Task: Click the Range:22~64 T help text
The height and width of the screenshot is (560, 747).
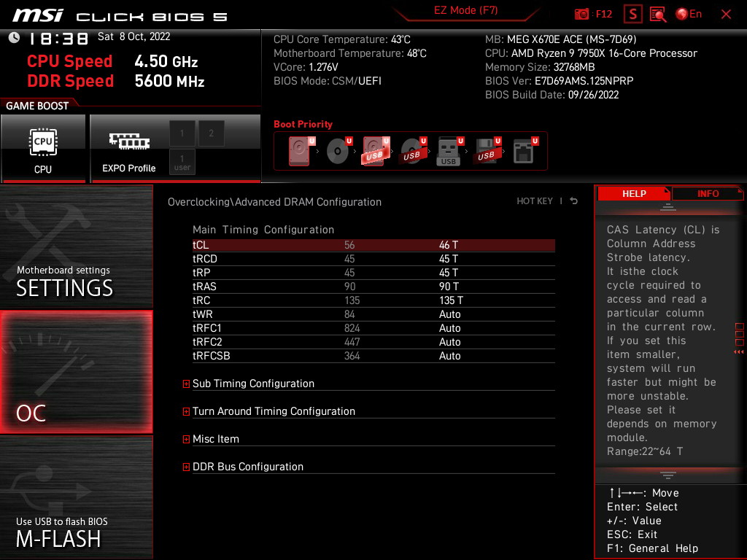Action: coord(645,451)
